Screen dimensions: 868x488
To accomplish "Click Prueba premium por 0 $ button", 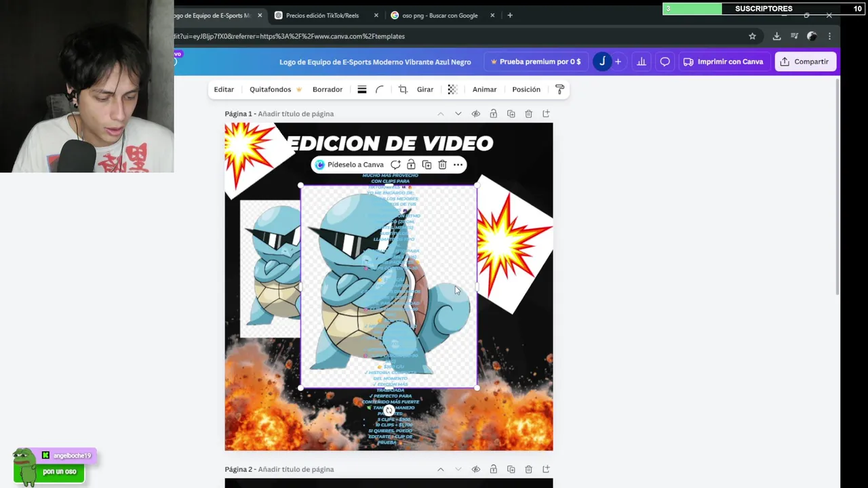I will pyautogui.click(x=536, y=62).
